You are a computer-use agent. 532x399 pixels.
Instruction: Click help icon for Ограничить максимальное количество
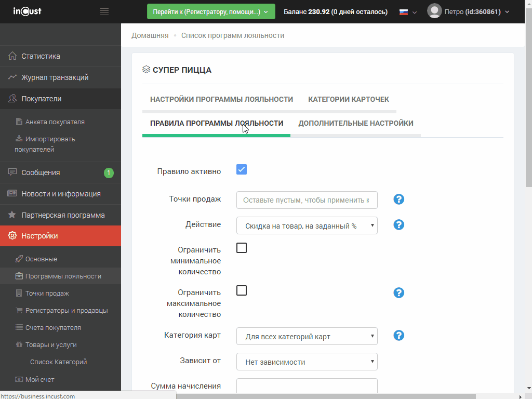point(398,293)
